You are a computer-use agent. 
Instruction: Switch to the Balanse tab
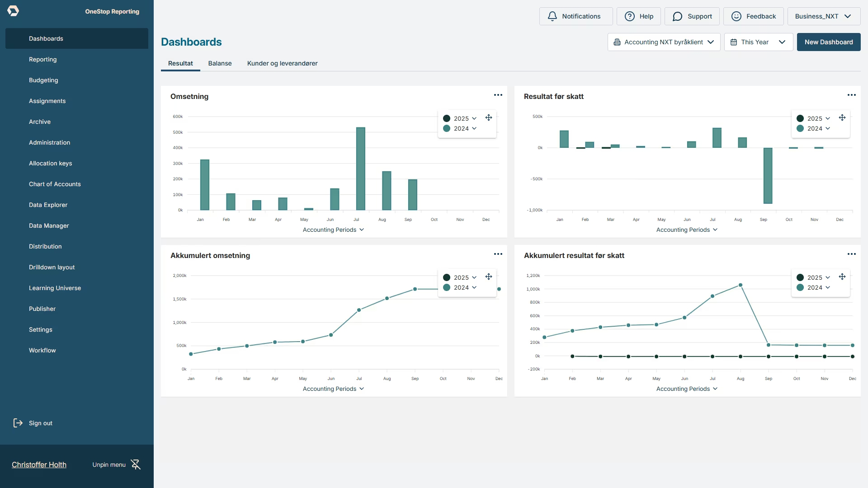click(x=220, y=63)
